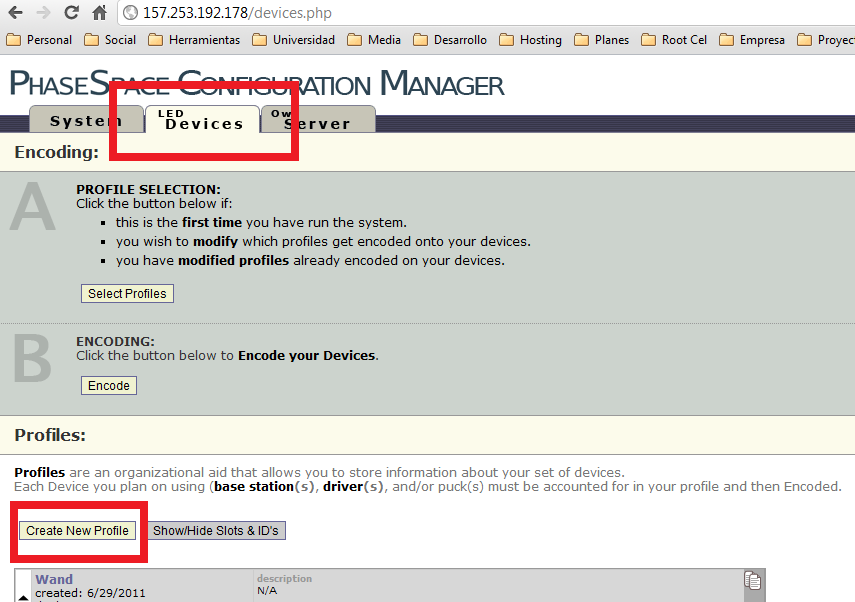Click the Encode button
Viewport: 855px width, 602px height.
click(109, 386)
